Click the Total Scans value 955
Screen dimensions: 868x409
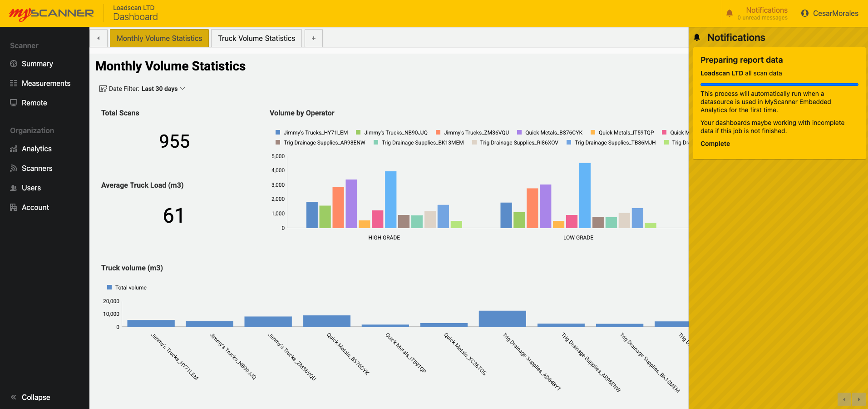[x=174, y=141]
